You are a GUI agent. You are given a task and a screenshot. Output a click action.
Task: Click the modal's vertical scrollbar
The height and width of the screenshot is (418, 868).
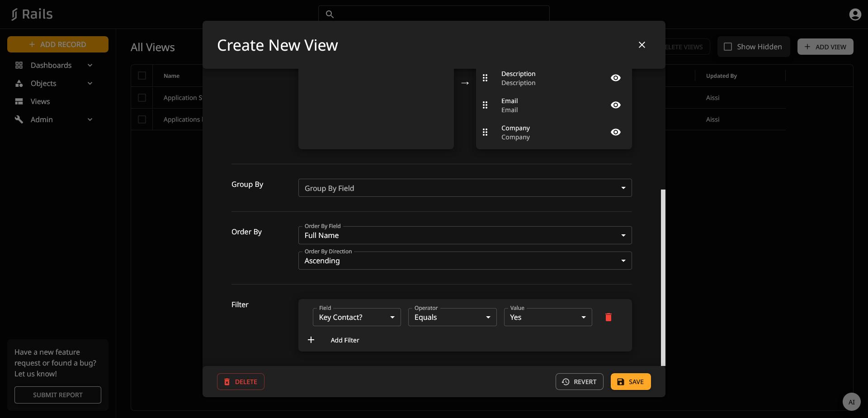tap(663, 277)
